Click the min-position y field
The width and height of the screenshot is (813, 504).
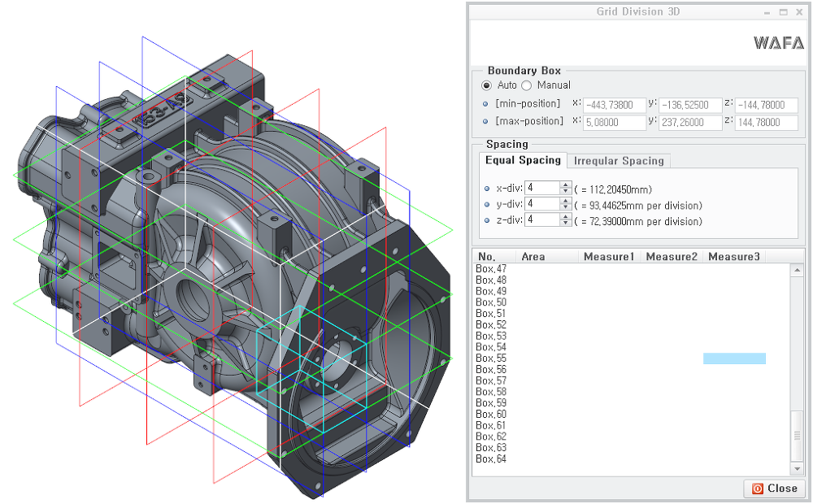pyautogui.click(x=690, y=105)
